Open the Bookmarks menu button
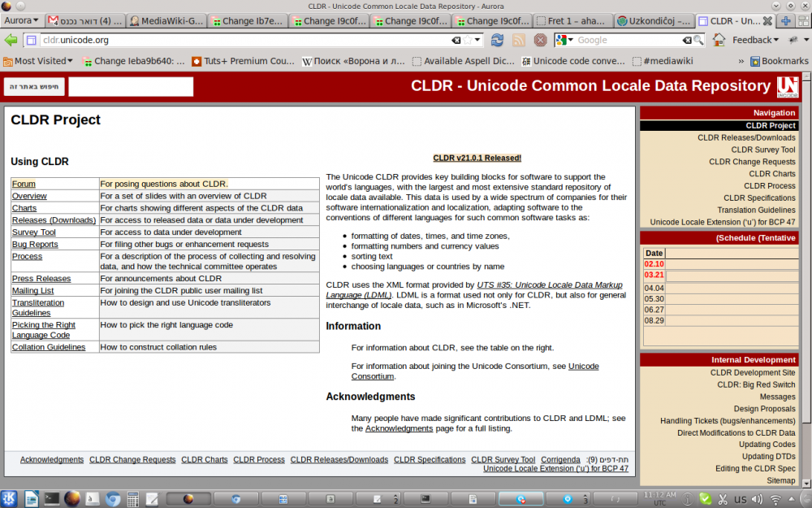This screenshot has width=812, height=508. pos(780,61)
